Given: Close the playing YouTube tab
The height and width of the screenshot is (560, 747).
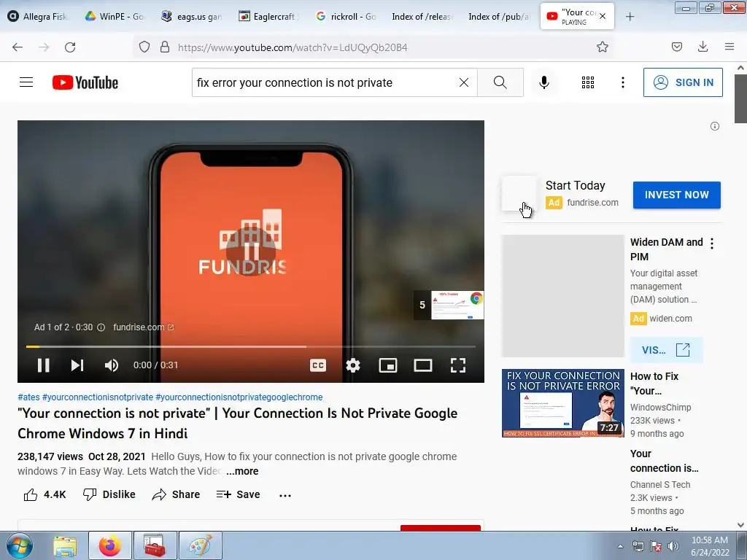Looking at the screenshot, I should click(603, 16).
